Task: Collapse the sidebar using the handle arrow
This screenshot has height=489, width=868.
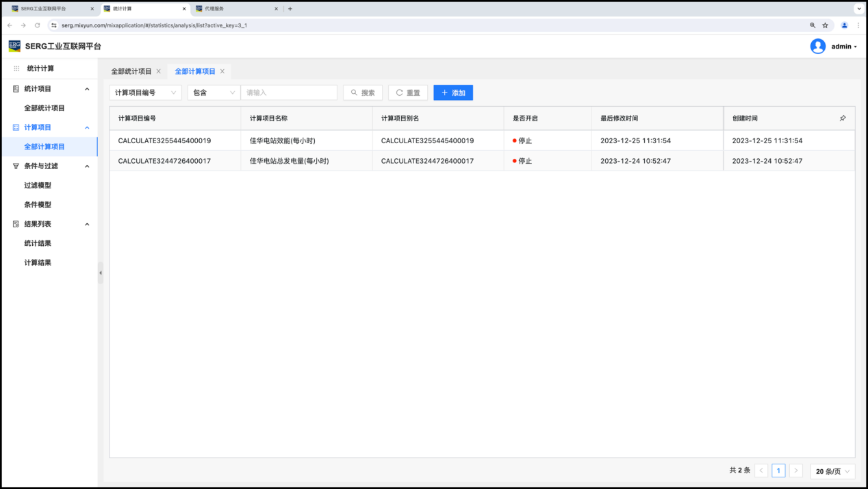Action: [101, 273]
